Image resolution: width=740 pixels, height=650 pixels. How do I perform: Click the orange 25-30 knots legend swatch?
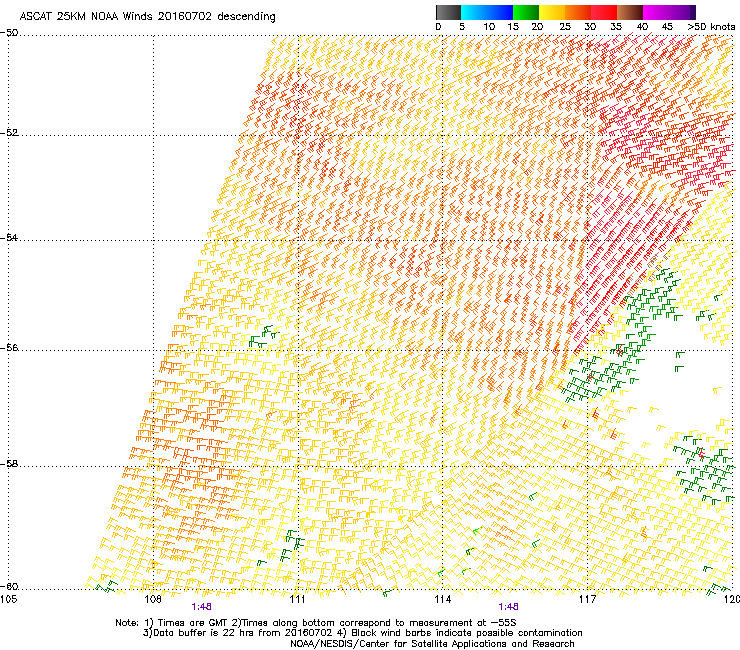coord(578,12)
